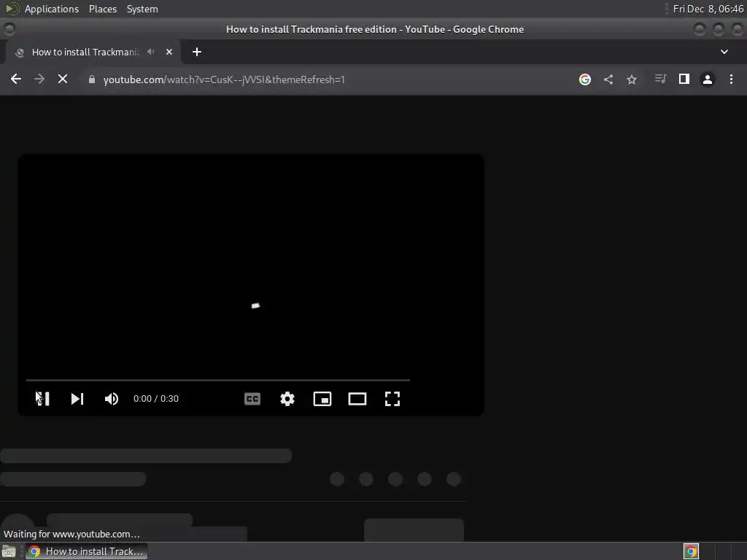Share this page from the toolbar
The width and height of the screenshot is (747, 560).
click(x=608, y=79)
